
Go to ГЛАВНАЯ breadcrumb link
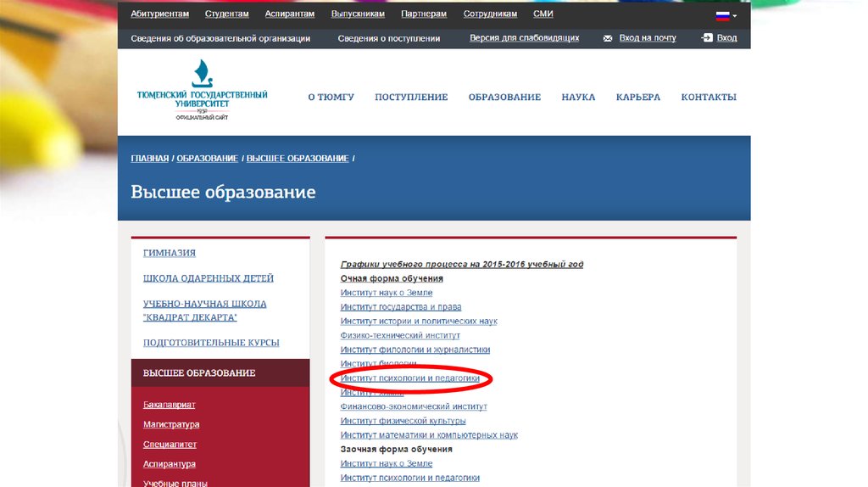[149, 159]
